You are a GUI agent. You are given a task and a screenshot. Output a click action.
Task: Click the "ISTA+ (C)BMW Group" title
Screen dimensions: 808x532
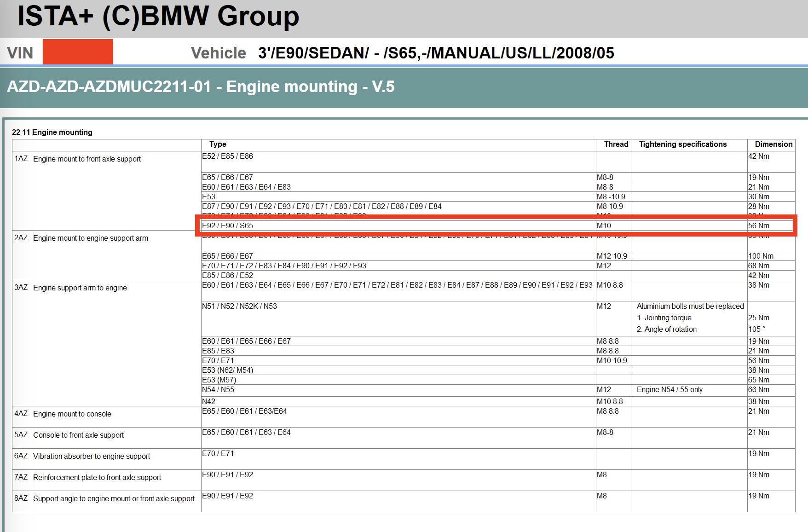tap(158, 16)
